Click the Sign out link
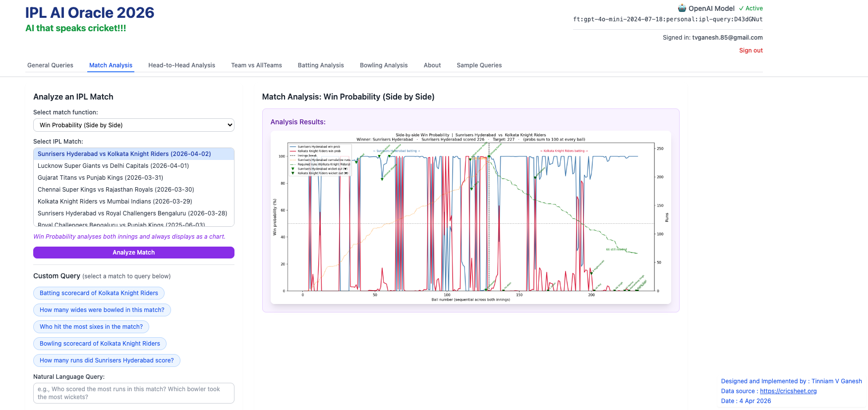Screen dimensions: 868x410 click(751, 51)
